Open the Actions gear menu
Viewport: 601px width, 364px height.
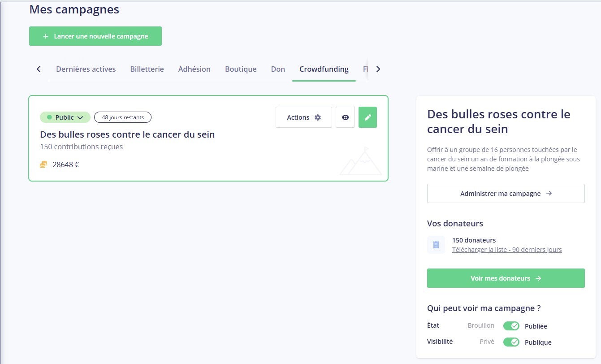[304, 117]
